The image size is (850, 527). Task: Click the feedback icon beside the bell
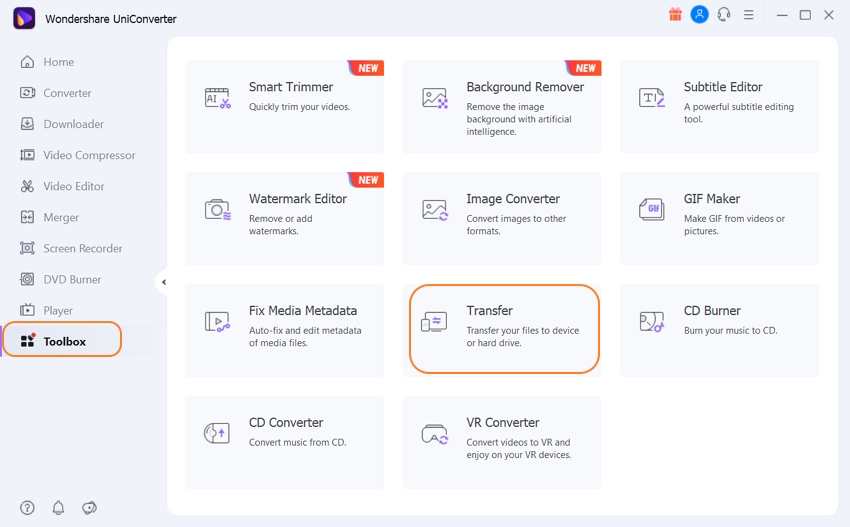tap(89, 507)
